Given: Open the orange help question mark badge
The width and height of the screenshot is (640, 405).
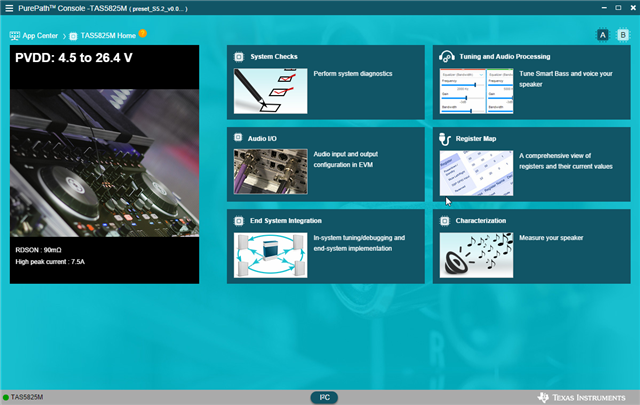Looking at the screenshot, I should point(142,33).
